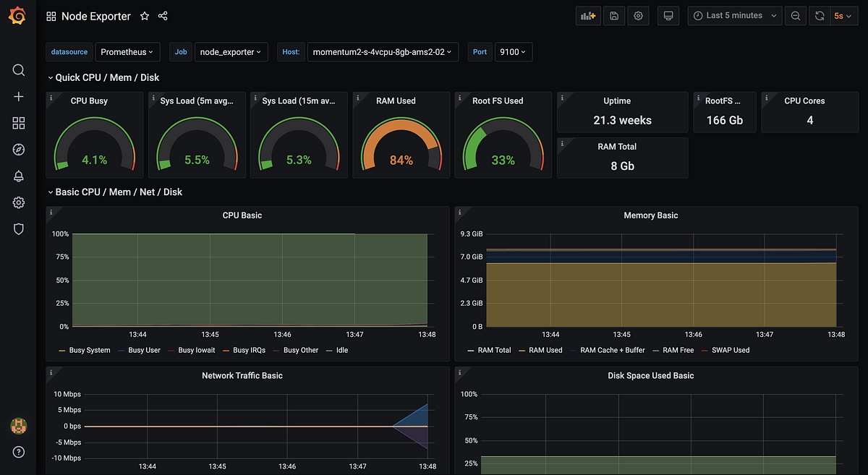Viewport: 868px width, 475px height.
Task: Open Help from the bottom sidebar
Action: (x=18, y=452)
